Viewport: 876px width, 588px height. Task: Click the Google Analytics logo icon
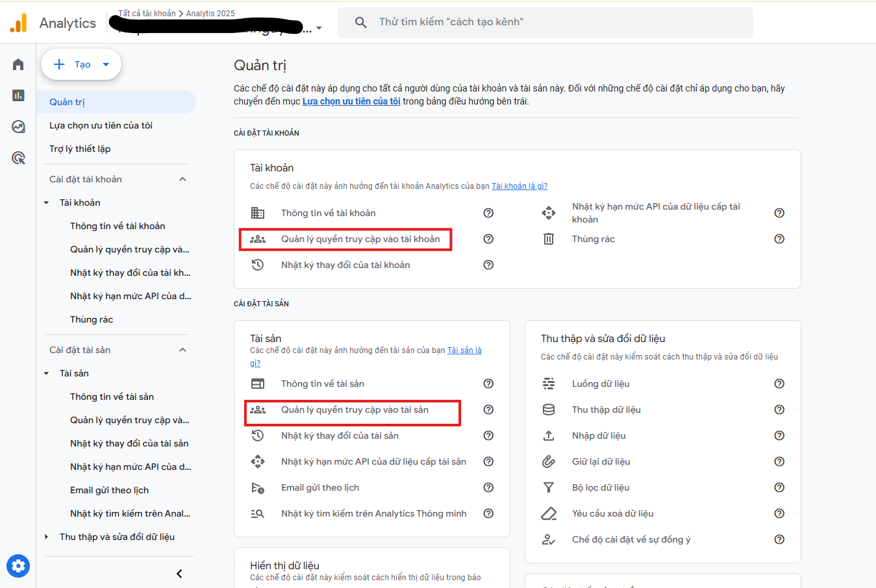click(x=18, y=22)
